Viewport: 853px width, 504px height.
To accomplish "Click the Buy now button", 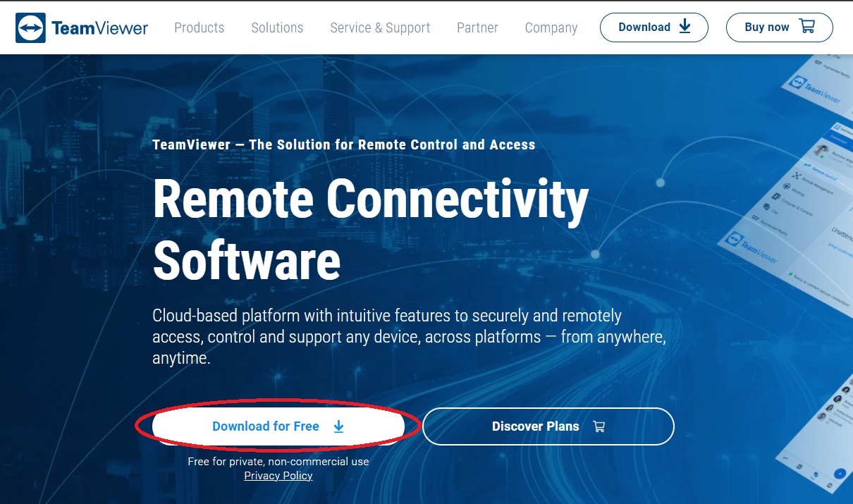I will (x=780, y=27).
